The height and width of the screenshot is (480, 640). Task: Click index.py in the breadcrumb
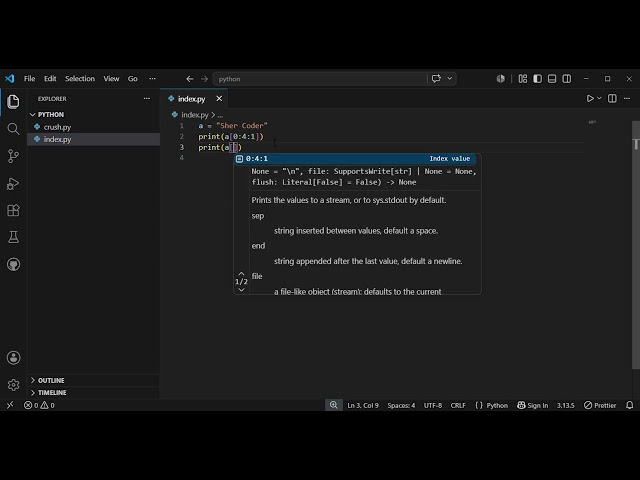click(195, 115)
